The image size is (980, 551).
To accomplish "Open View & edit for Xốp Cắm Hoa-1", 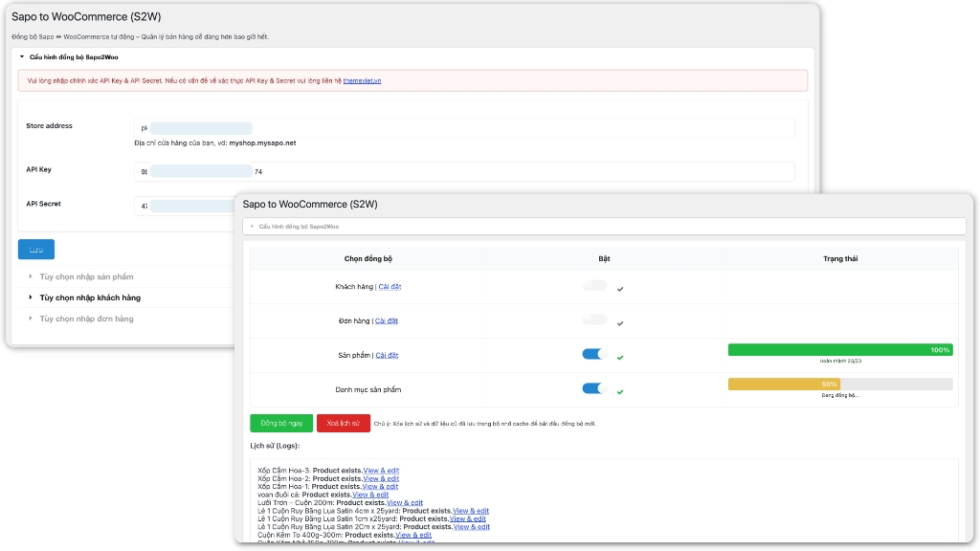I will pyautogui.click(x=380, y=487).
